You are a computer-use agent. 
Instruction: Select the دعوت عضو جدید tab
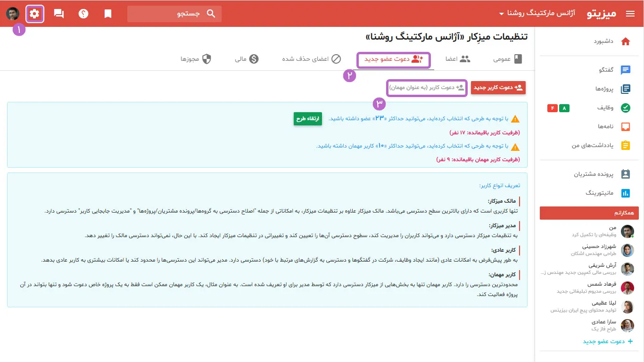[394, 59]
